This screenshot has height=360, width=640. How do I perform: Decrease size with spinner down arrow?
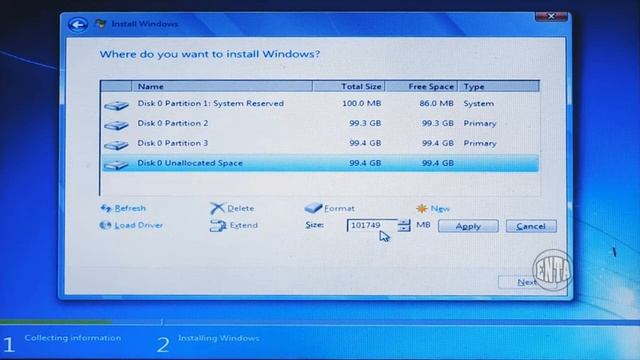pyautogui.click(x=404, y=229)
